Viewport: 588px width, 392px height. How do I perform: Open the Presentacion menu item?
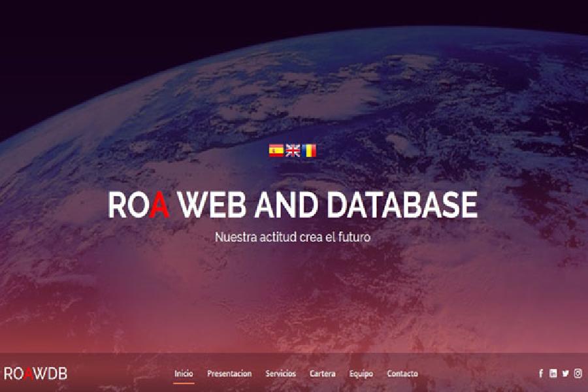click(x=229, y=374)
